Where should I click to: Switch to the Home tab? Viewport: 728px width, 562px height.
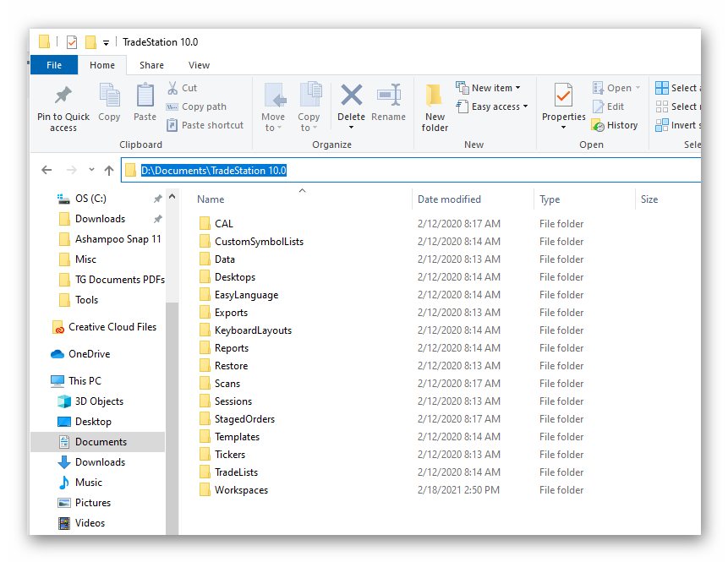(x=102, y=65)
